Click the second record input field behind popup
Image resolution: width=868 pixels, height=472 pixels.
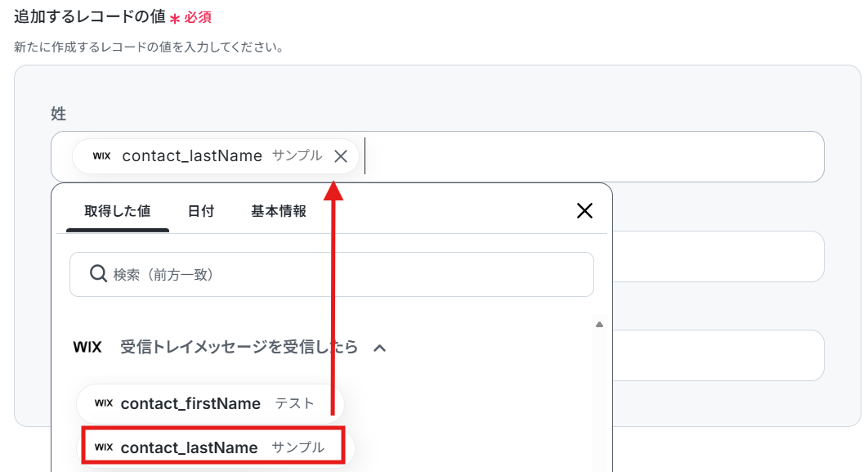pos(718,256)
